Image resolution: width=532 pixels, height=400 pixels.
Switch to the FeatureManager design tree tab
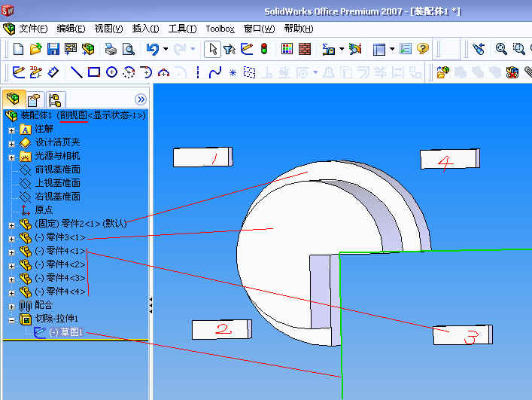click(x=14, y=99)
